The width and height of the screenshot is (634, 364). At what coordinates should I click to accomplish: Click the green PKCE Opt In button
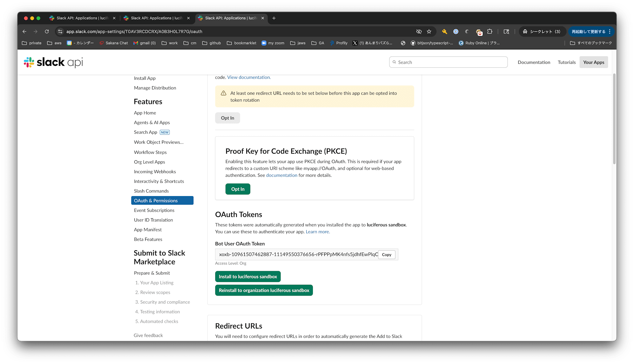(238, 189)
